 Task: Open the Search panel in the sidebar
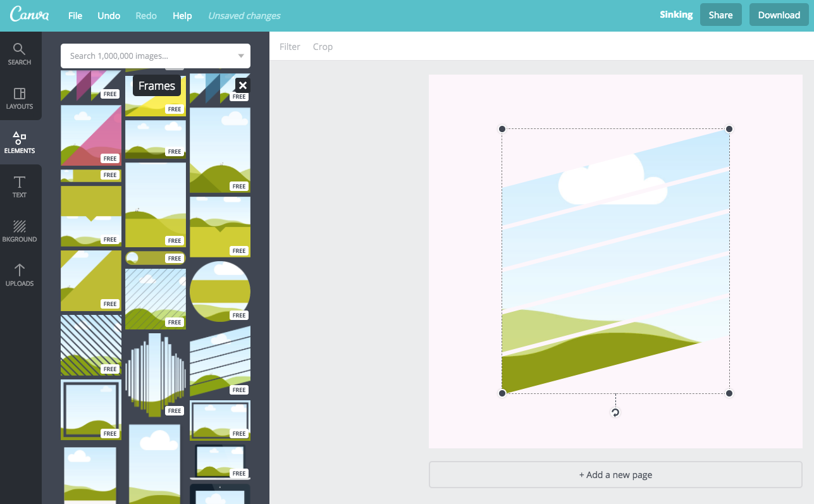(20, 54)
